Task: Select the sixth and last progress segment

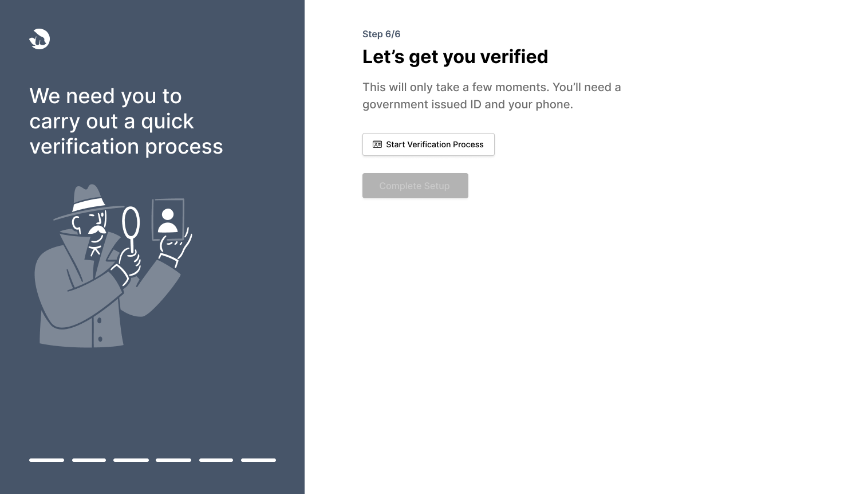Action: (258, 460)
